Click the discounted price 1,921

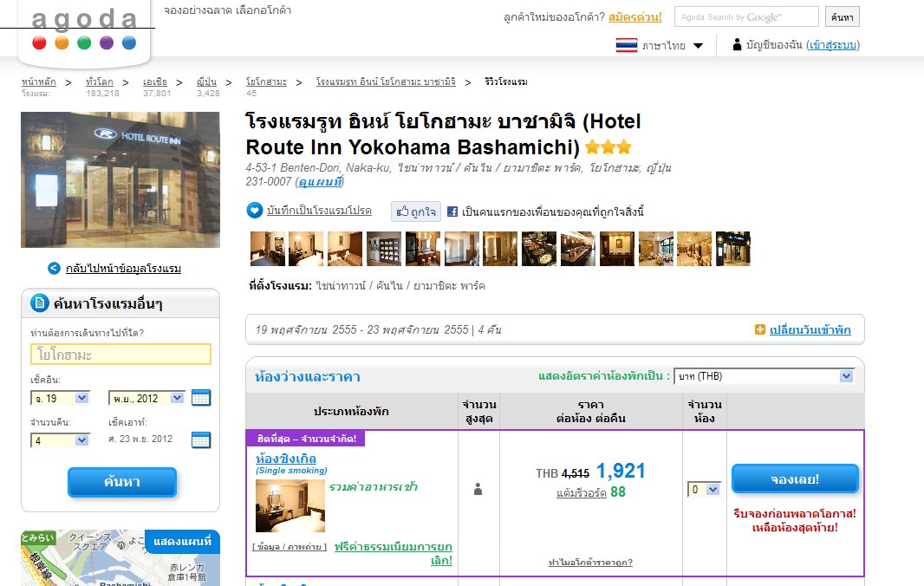[x=621, y=471]
